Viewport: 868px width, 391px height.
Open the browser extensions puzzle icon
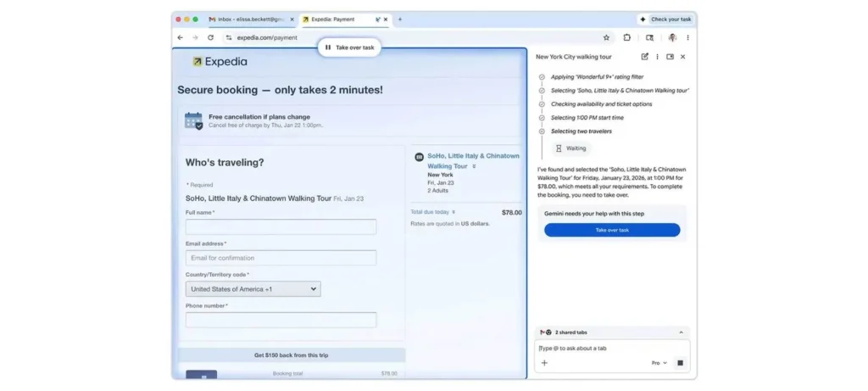[x=627, y=37]
